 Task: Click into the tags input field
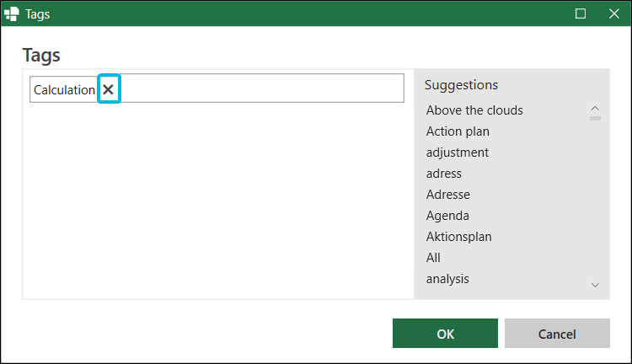(x=262, y=88)
